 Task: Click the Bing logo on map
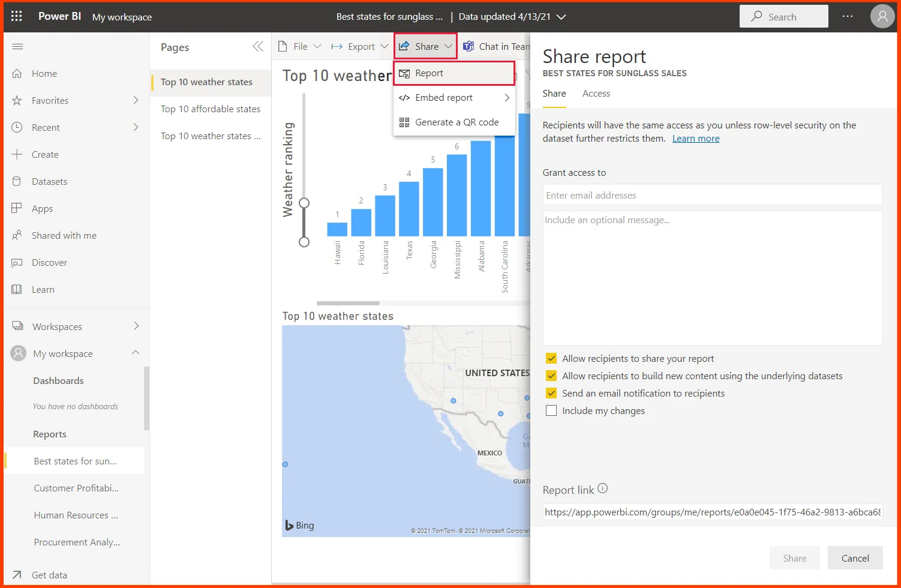[x=300, y=525]
